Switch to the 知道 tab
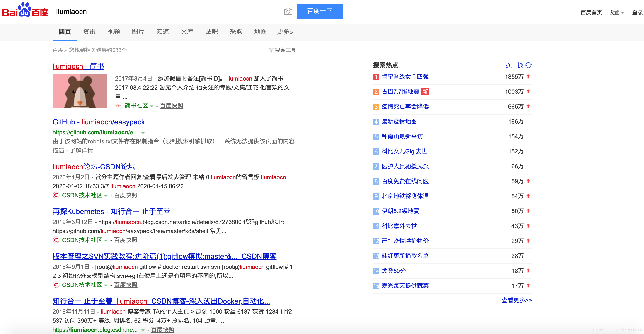The width and height of the screenshot is (644, 334). (x=162, y=32)
